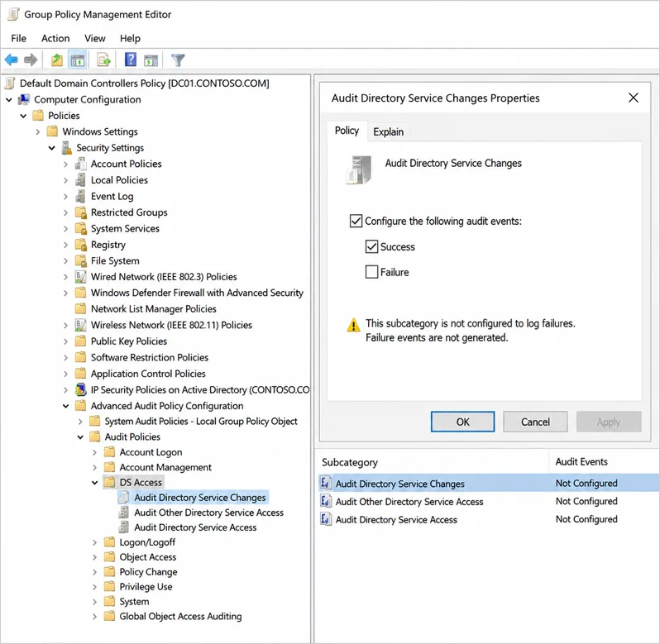The image size is (660, 644).
Task: Select Audit Directory Service Access tree item
Action: pyautogui.click(x=195, y=527)
